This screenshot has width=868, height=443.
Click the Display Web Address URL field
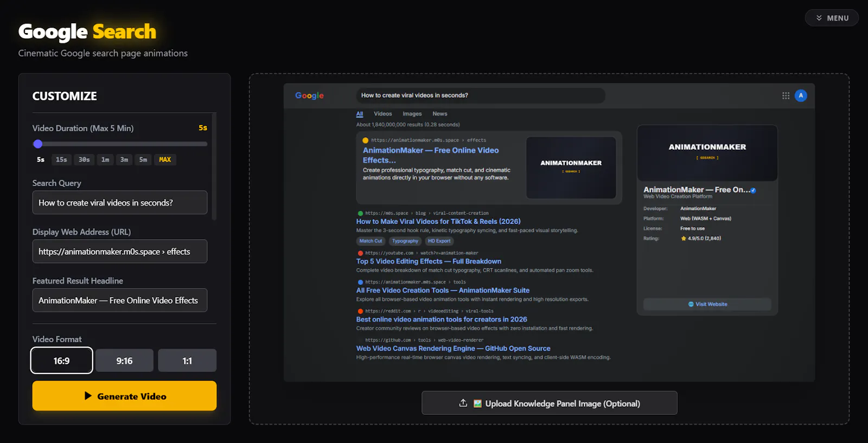[x=120, y=251]
